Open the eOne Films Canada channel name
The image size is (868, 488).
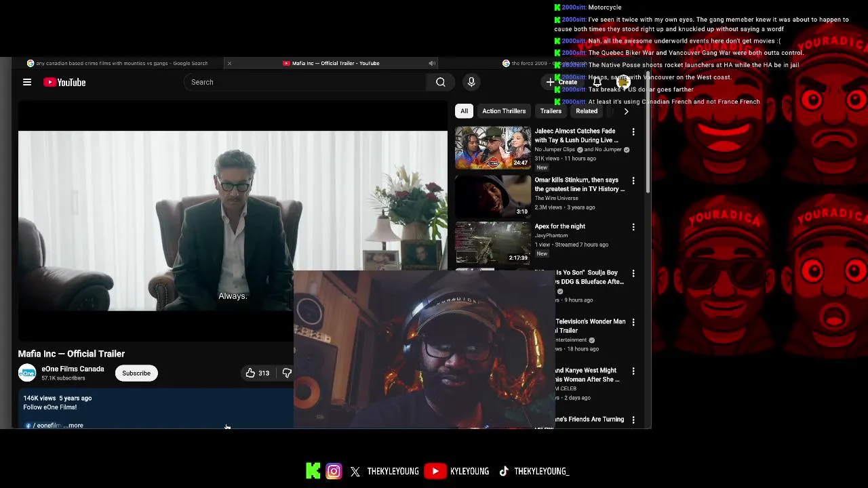coord(73,369)
